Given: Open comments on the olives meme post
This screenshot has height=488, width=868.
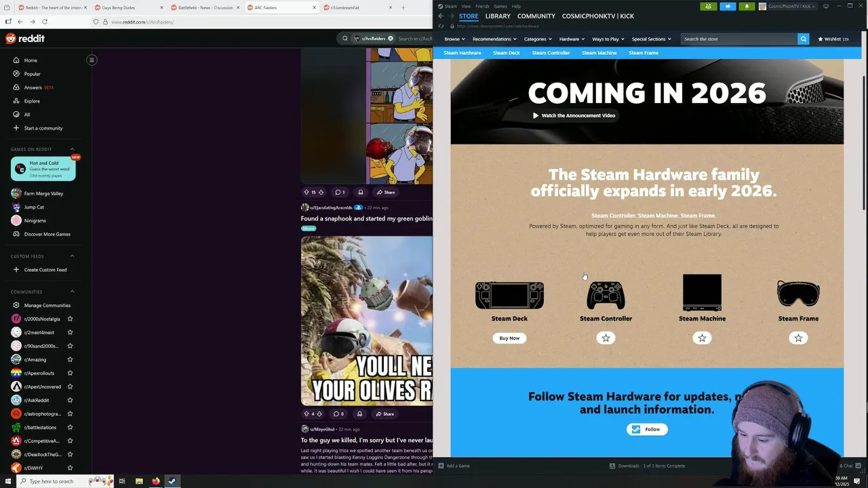Looking at the screenshot, I should [338, 413].
